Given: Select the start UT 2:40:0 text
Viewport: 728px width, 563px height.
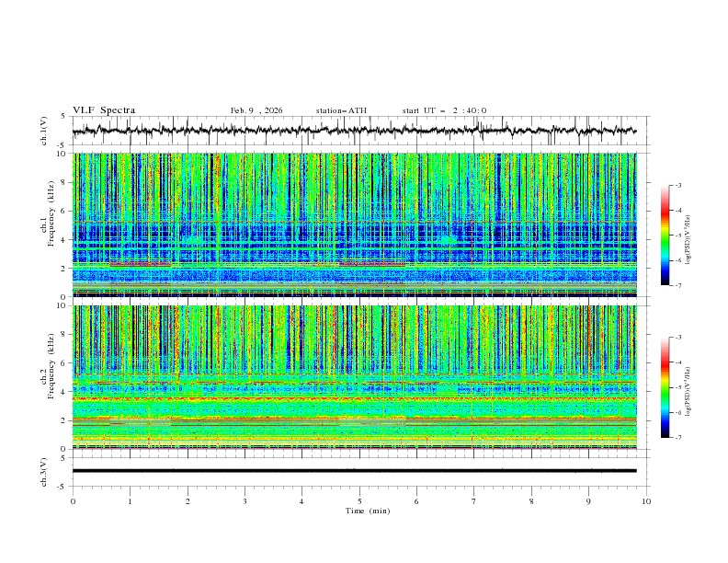Looking at the screenshot, I should pos(444,110).
